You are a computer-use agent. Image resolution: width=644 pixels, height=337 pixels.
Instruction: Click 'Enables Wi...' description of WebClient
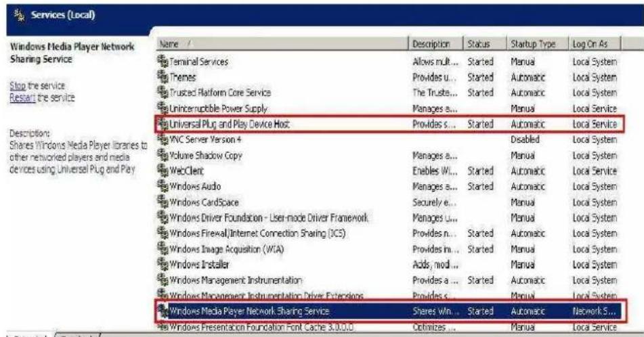coord(435,171)
